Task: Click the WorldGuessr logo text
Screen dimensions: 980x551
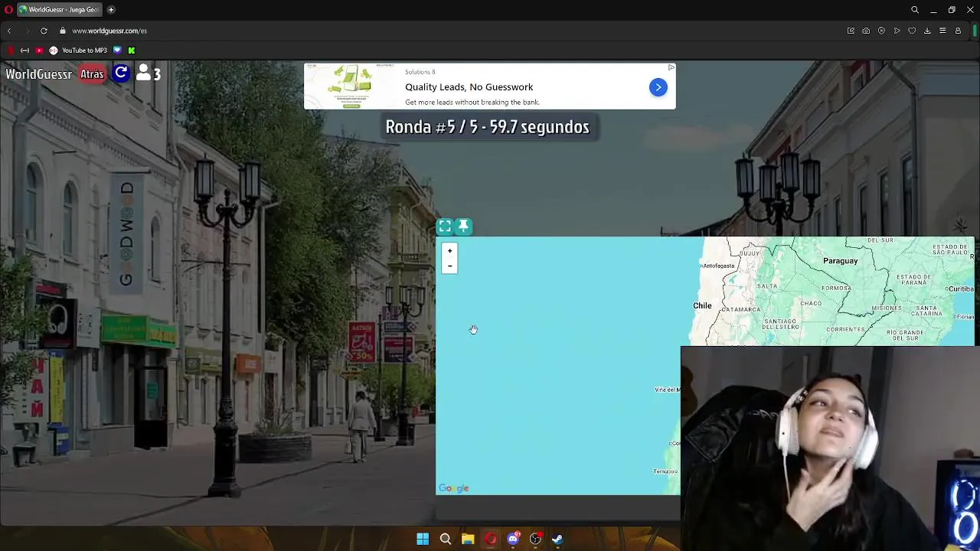Action: coord(38,74)
